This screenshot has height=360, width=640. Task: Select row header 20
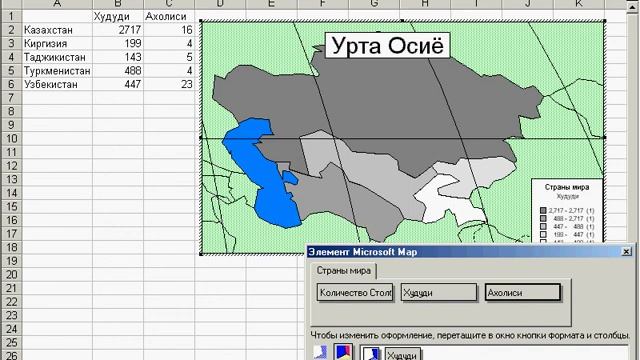(11, 275)
